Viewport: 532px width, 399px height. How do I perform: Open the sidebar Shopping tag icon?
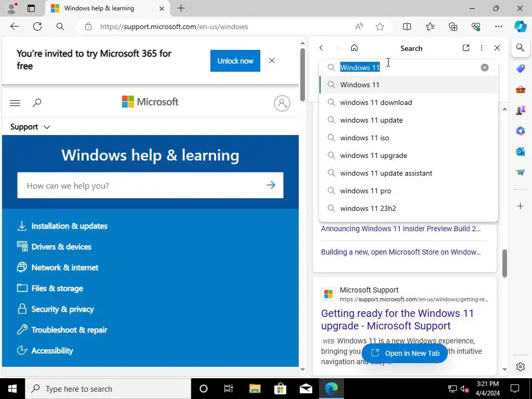pyautogui.click(x=520, y=69)
